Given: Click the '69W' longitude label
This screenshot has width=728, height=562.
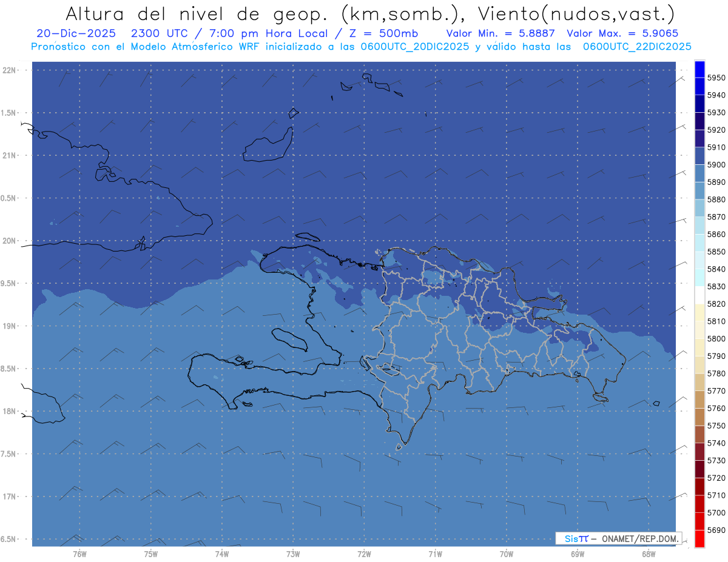Looking at the screenshot, I should 577,554.
